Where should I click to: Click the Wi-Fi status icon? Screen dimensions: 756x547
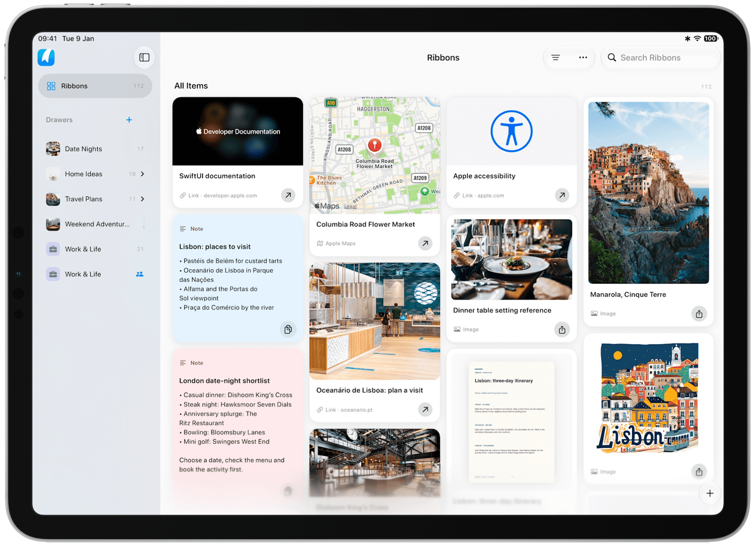click(697, 39)
